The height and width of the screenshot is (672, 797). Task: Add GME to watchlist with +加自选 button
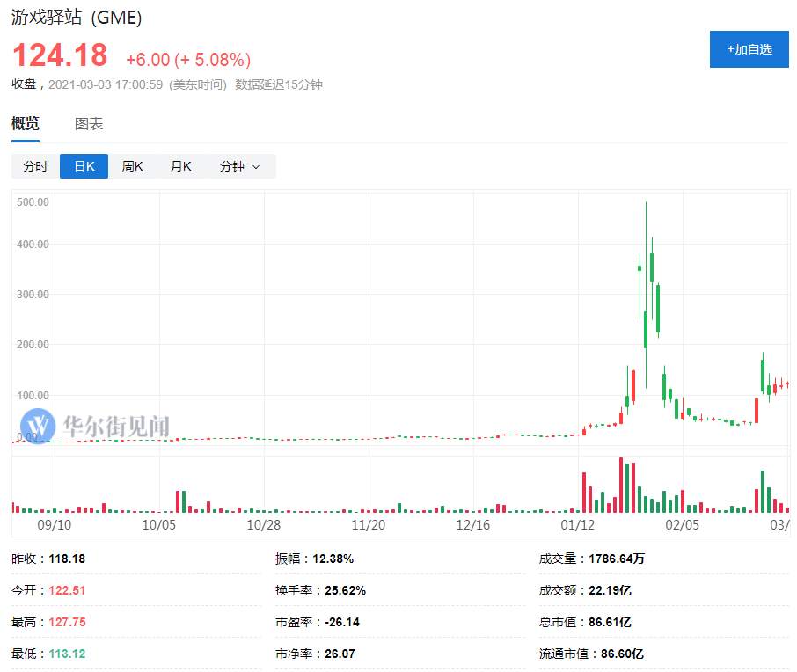(749, 49)
